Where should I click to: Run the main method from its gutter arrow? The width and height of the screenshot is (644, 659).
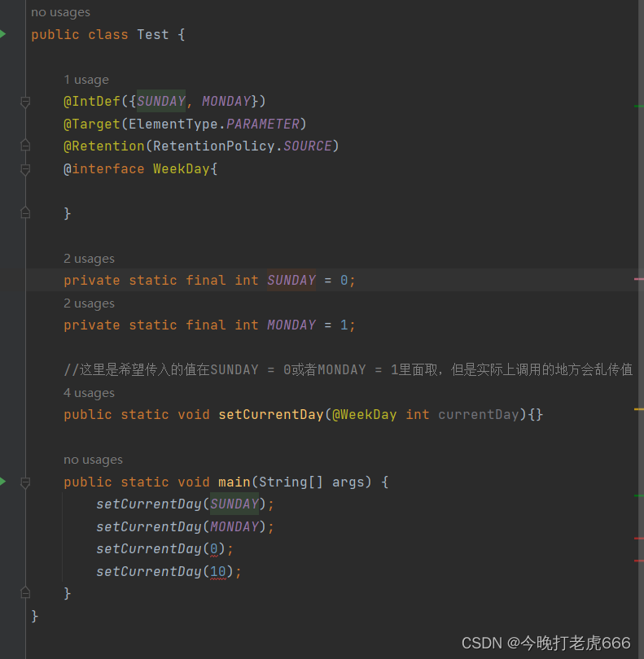[x=2, y=481]
